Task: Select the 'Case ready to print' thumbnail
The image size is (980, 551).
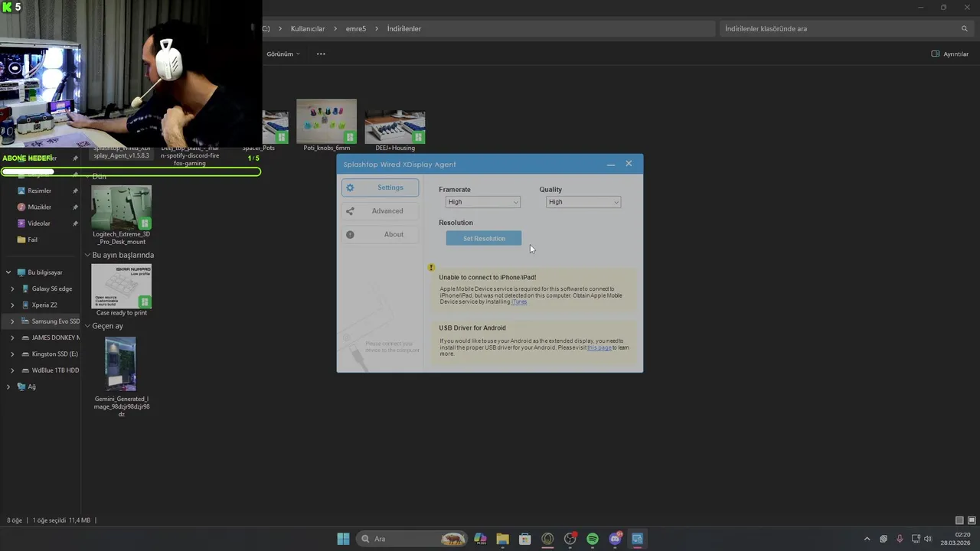Action: pos(121,286)
